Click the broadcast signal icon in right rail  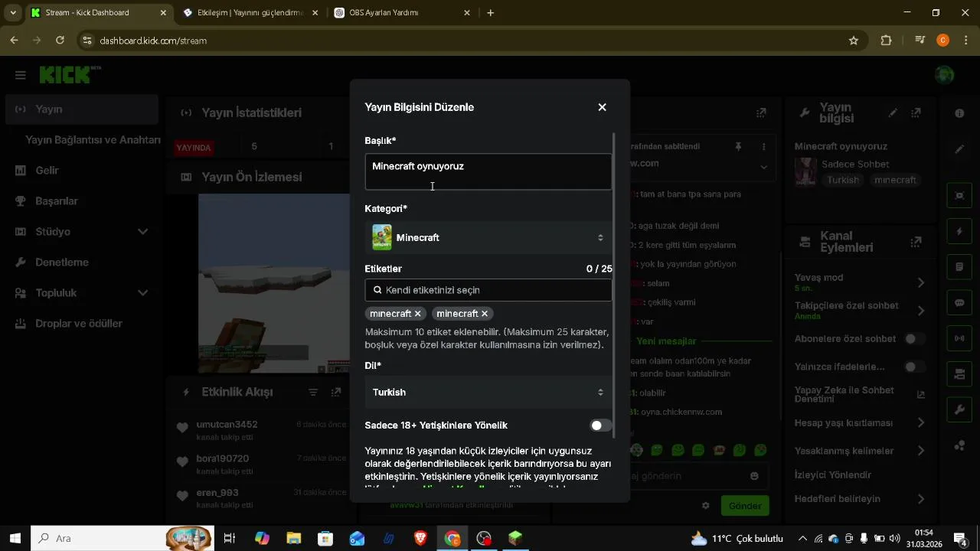[x=959, y=338]
